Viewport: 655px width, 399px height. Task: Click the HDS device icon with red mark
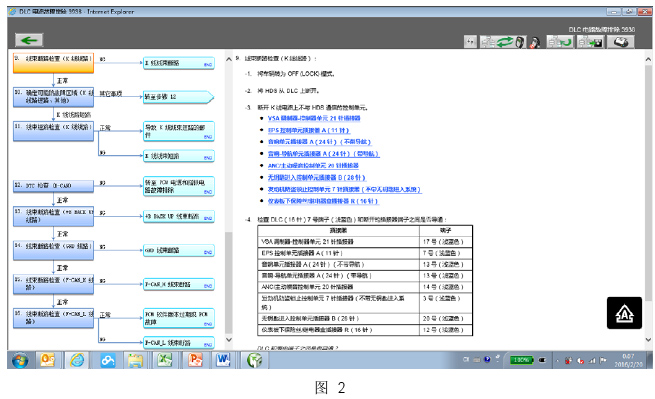(535, 42)
